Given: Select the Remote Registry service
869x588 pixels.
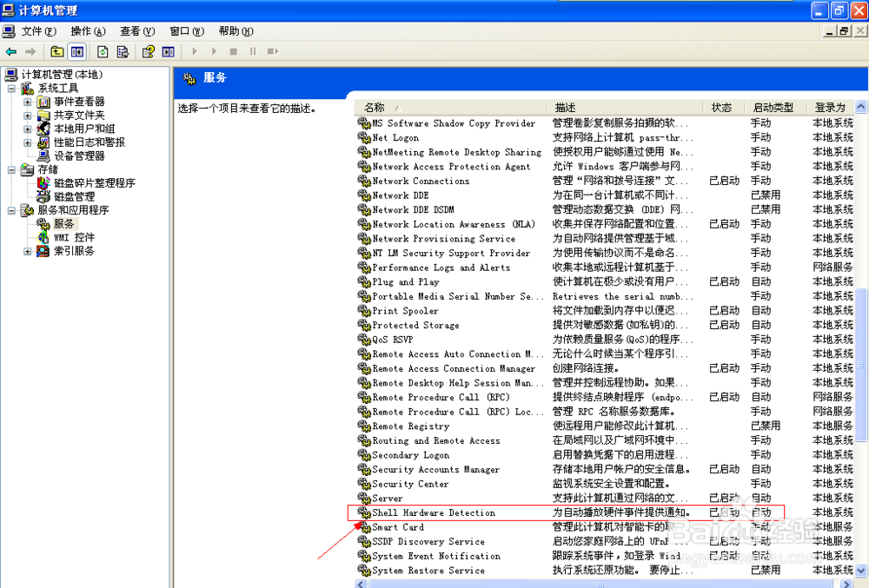Looking at the screenshot, I should [x=604, y=426].
